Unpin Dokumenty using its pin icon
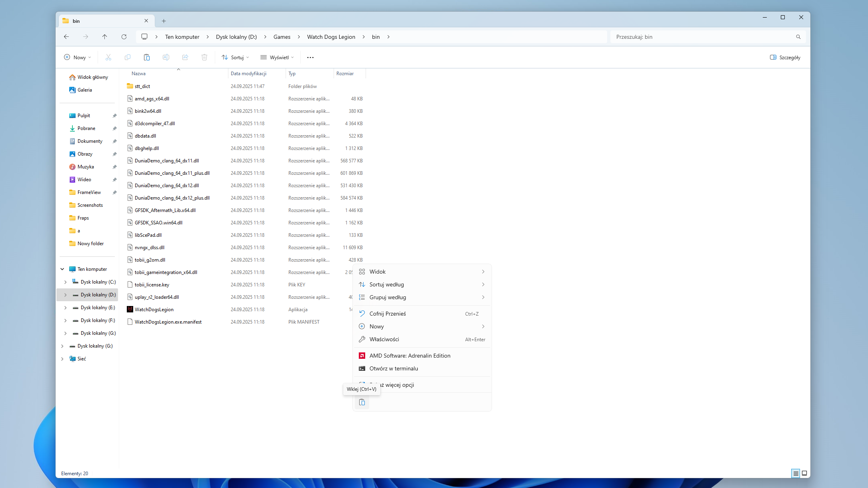Screen dimensions: 868x488 (114, 141)
